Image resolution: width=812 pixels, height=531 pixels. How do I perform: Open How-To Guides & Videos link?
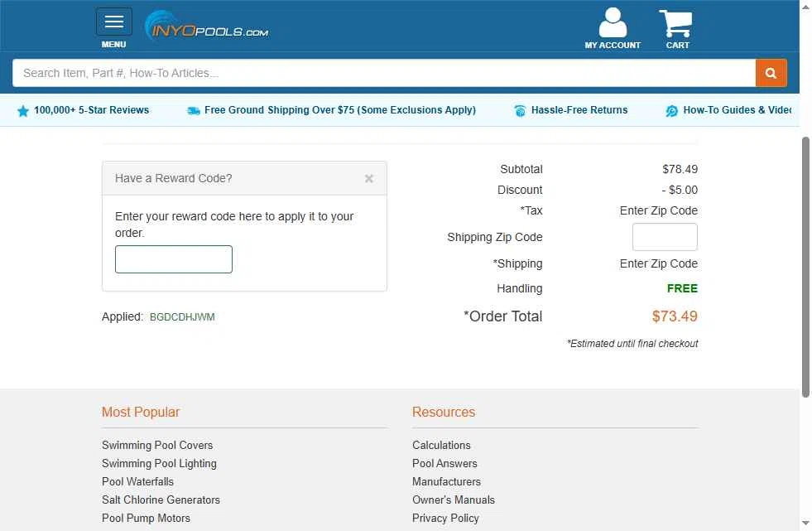click(737, 110)
